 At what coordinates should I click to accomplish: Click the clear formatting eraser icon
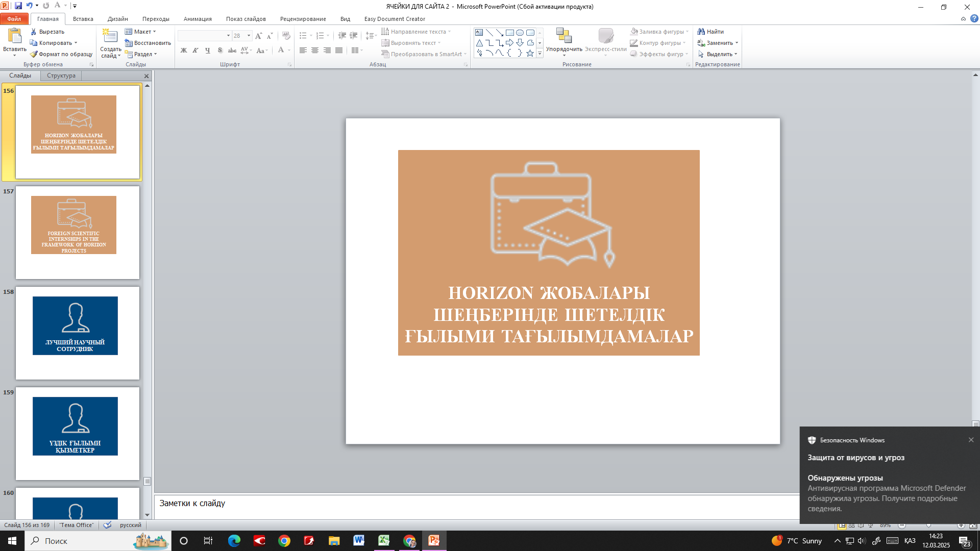tap(286, 36)
